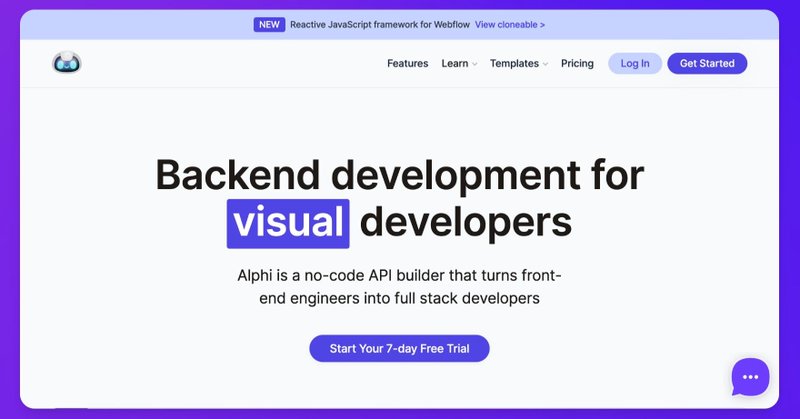
Task: Select the Backend development for heading
Action: (399, 175)
